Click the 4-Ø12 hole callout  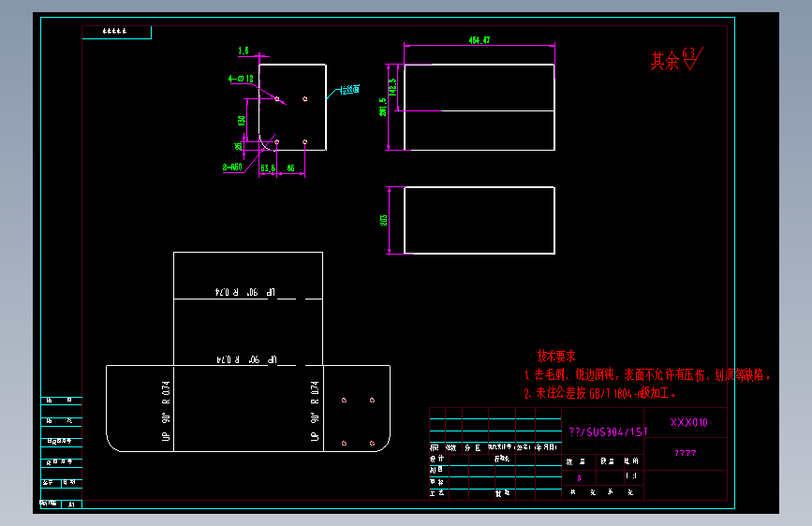click(241, 79)
